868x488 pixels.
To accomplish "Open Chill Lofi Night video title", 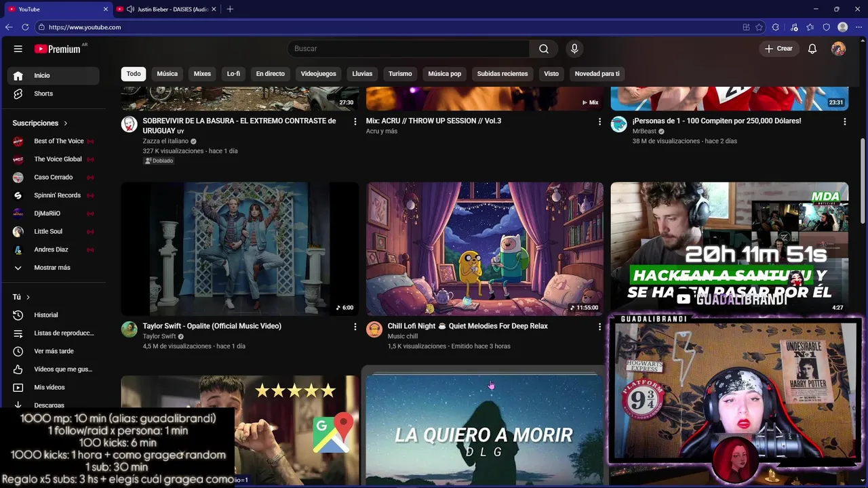I will pyautogui.click(x=467, y=326).
